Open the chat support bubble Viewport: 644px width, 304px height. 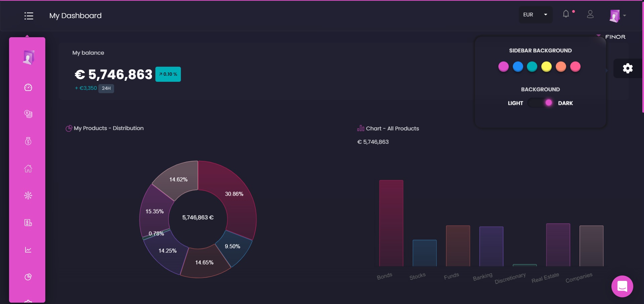[622, 286]
